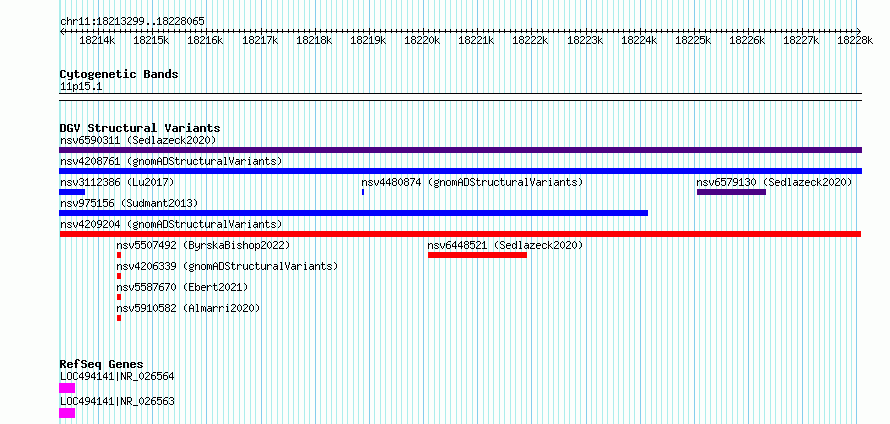Image resolution: width=890 pixels, height=424 pixels.
Task: Click the 18214k ruler position
Action: pyautogui.click(x=98, y=40)
